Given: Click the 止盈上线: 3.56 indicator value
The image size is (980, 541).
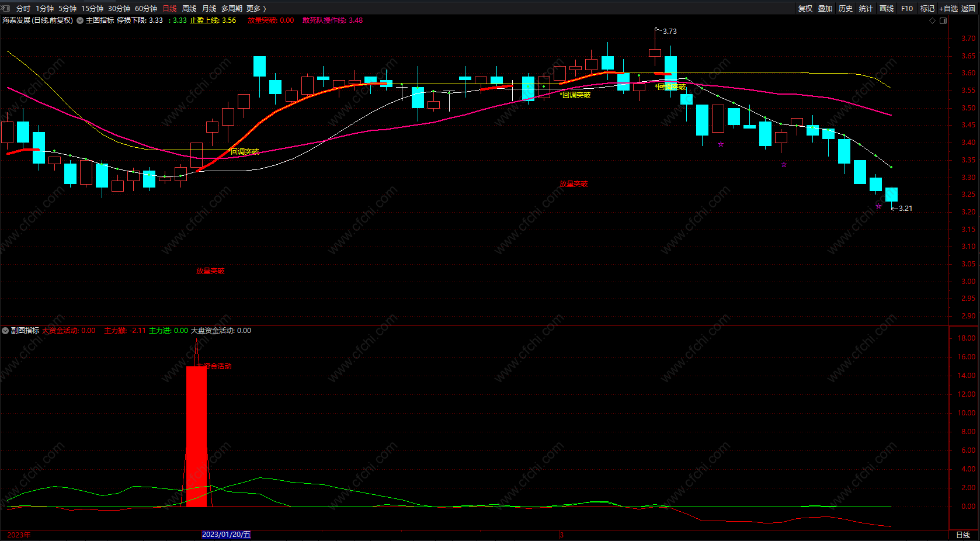Looking at the screenshot, I should [213, 20].
